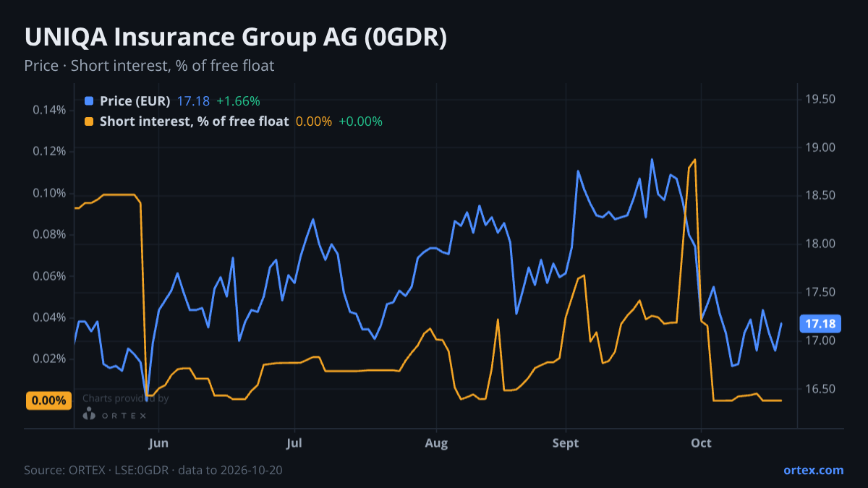Click the +0.00% short interest change value
The width and height of the screenshot is (868, 488).
point(360,121)
